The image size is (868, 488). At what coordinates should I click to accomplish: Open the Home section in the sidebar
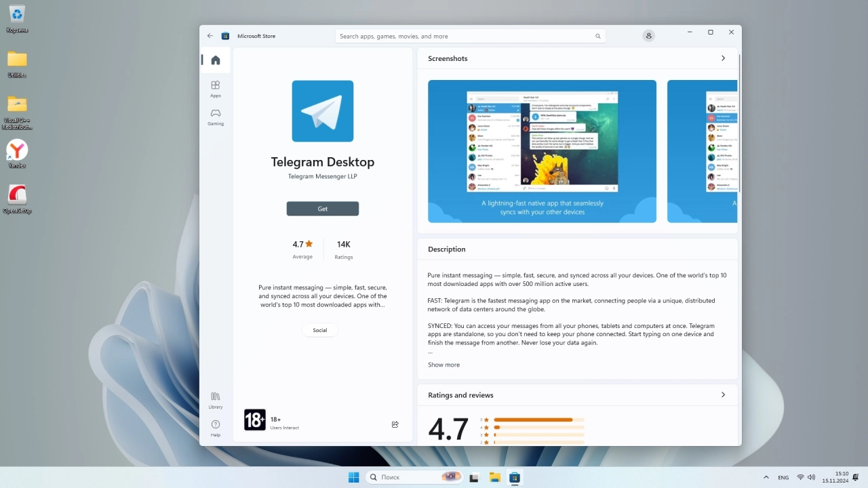click(x=216, y=60)
